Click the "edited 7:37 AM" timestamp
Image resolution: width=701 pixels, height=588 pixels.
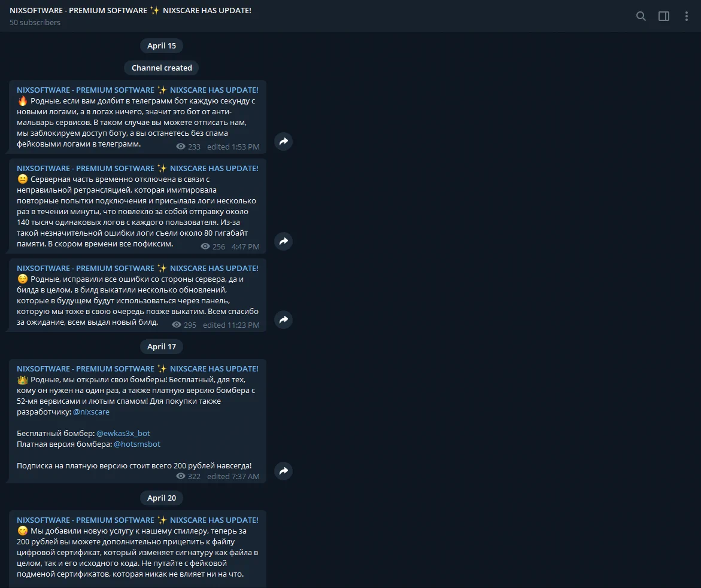[x=233, y=477]
